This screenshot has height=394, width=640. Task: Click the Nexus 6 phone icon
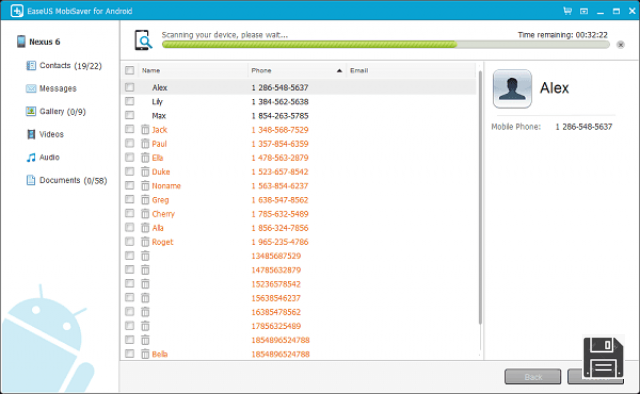click(21, 42)
